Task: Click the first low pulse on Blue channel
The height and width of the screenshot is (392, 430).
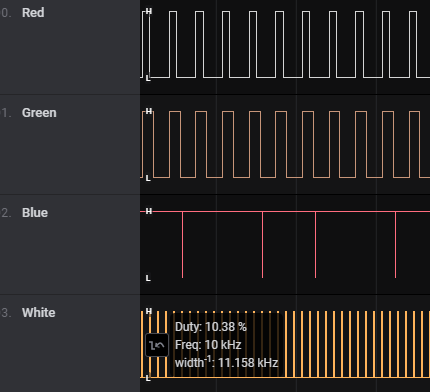Action: [x=182, y=244]
